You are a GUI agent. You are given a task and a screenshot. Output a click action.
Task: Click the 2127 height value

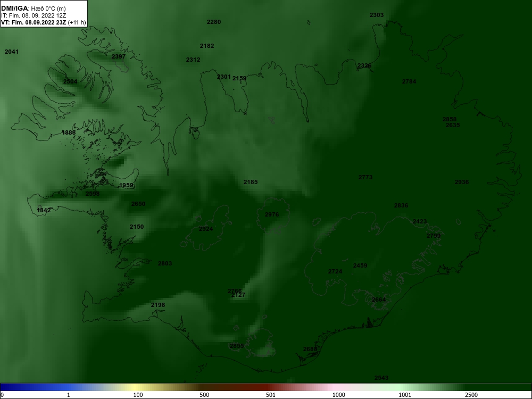click(238, 295)
